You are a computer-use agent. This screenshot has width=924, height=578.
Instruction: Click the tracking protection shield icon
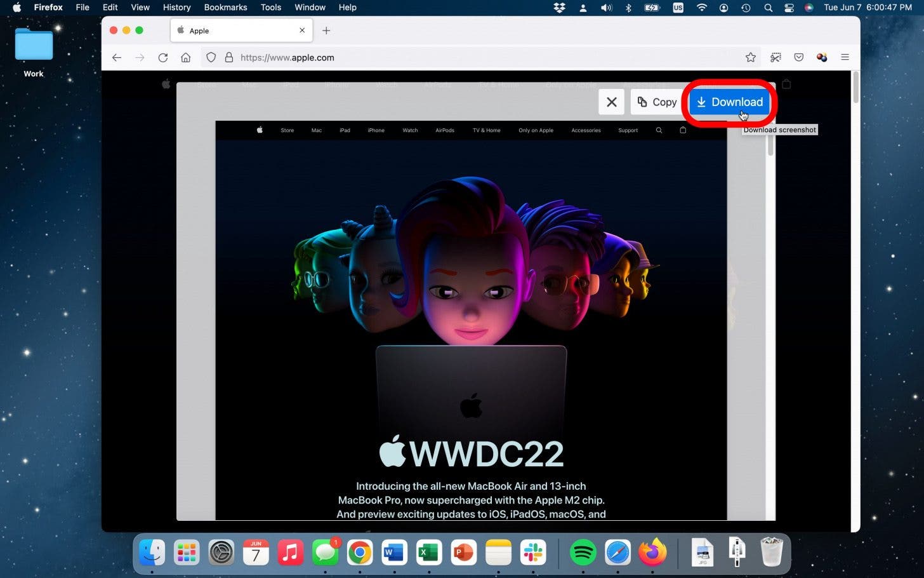211,58
